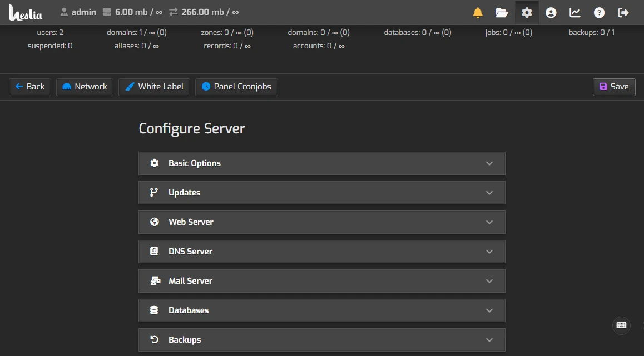Click the DNS Server title text
This screenshot has width=644, height=356.
point(191,252)
